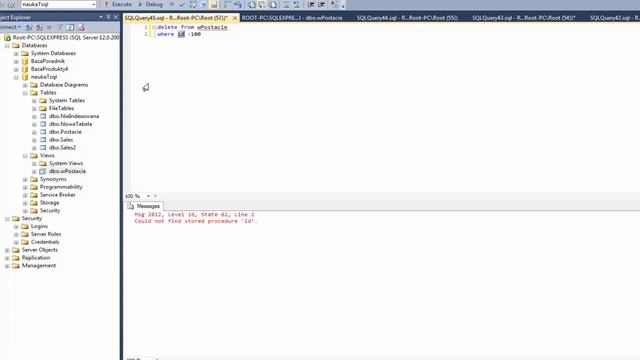
Task: Select the Service Broker folder
Action: 58,195
